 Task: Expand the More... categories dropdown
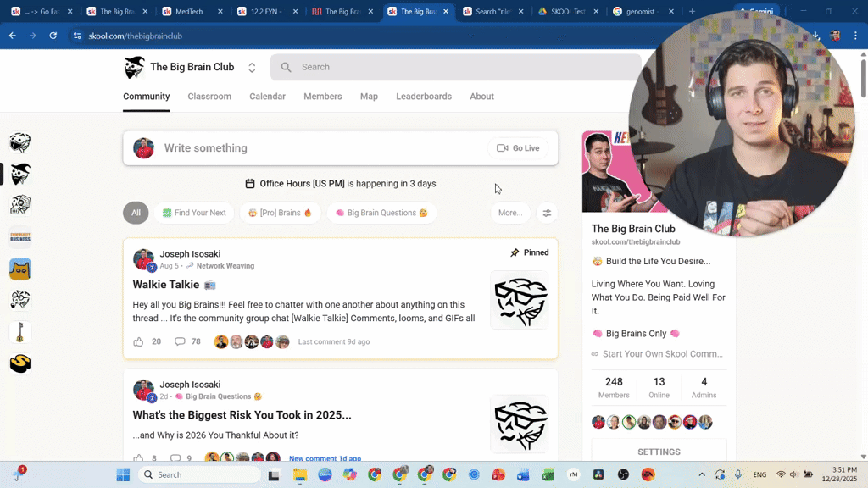(x=509, y=213)
